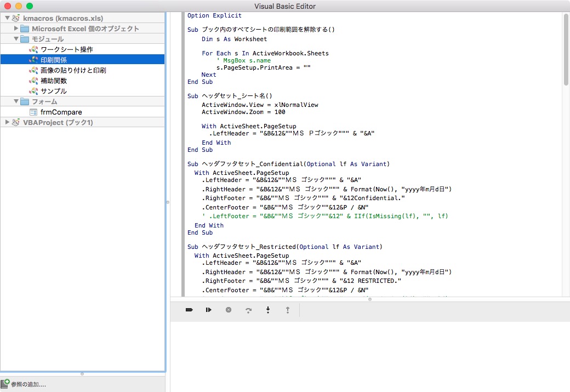Screen dimensions: 570x392
Task: Maximize the Visual Basic Editor window
Action: (x=30, y=6)
